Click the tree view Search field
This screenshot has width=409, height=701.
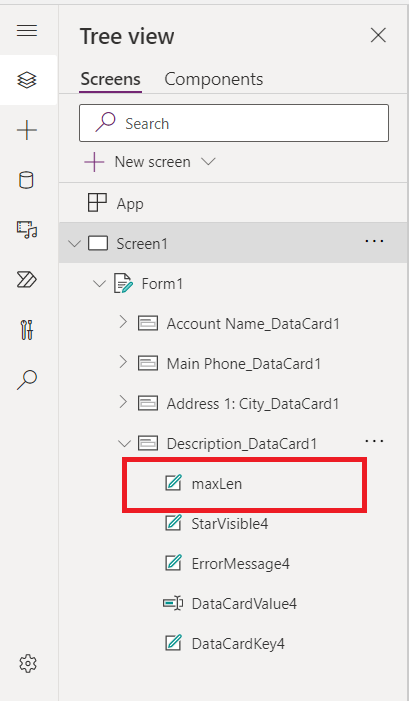tap(234, 123)
